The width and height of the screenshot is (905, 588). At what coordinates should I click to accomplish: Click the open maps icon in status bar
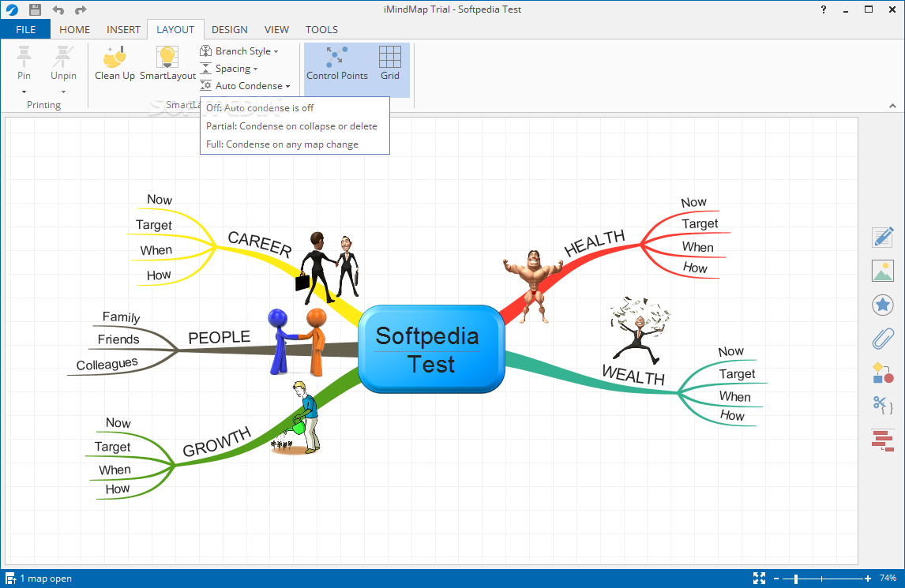click(10, 579)
